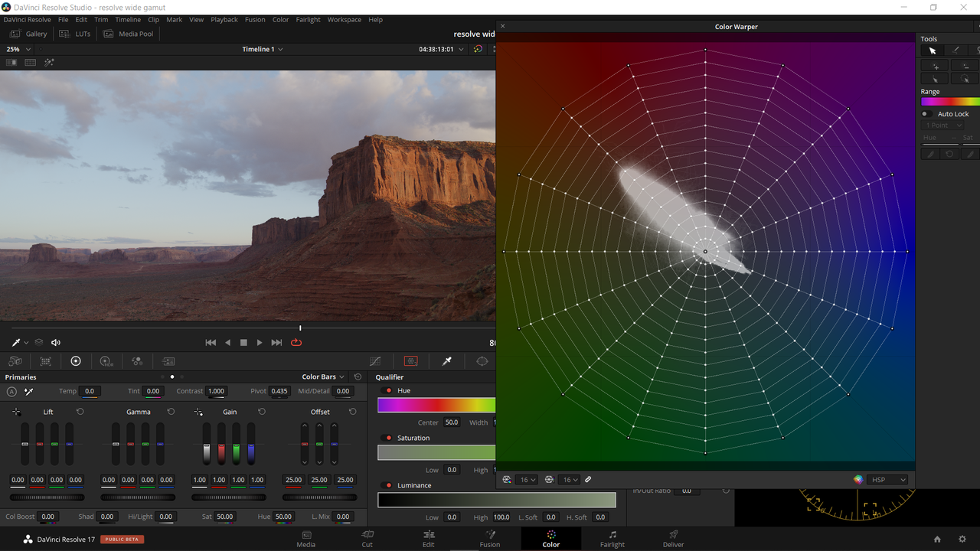Open the Media Pool panel
980x551 pixels.
coord(129,34)
